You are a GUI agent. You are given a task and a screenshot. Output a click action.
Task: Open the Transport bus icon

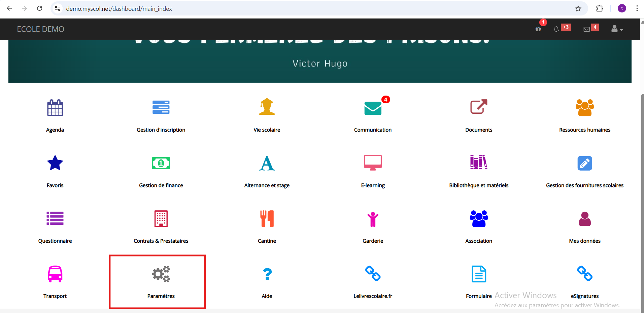coord(55,274)
